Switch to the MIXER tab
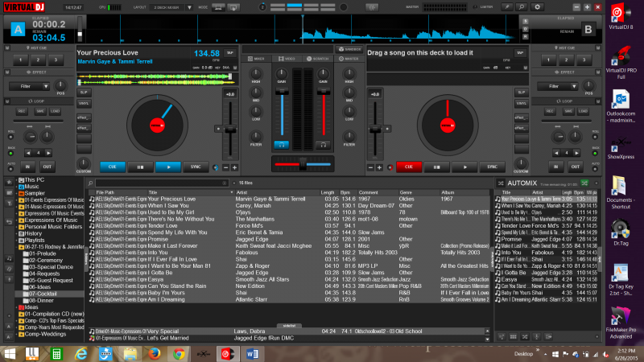644x362 pixels. click(x=256, y=59)
